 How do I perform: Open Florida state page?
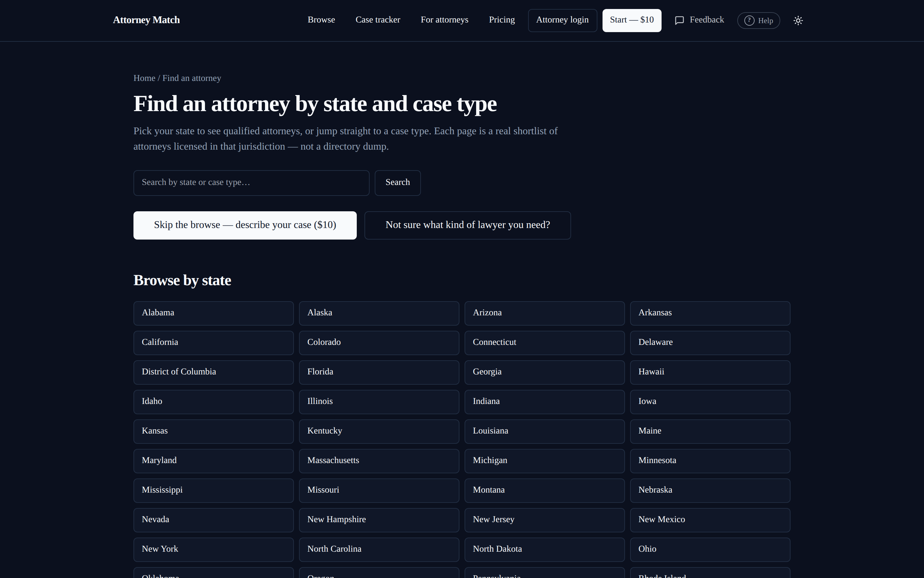(x=379, y=372)
